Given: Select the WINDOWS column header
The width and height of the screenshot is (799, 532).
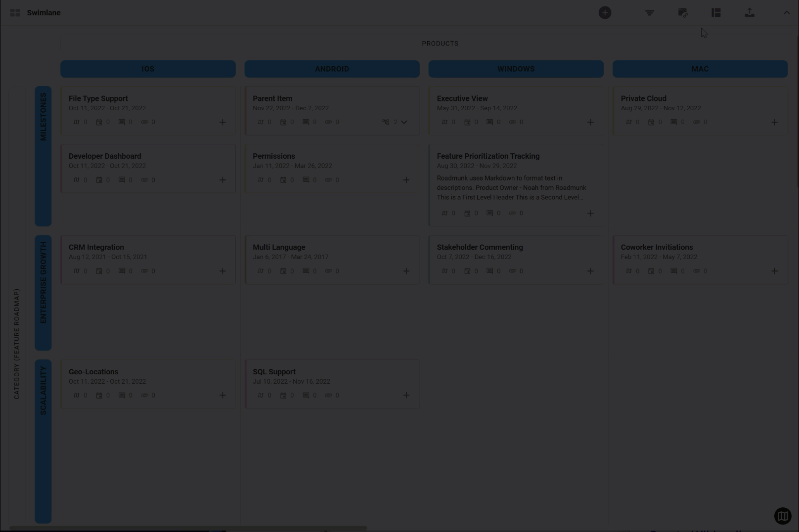Looking at the screenshot, I should 516,69.
